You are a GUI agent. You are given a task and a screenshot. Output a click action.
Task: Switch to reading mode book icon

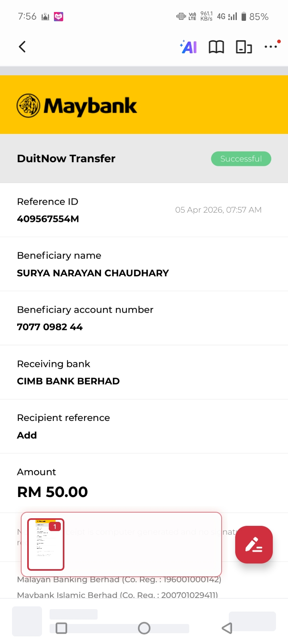click(216, 47)
